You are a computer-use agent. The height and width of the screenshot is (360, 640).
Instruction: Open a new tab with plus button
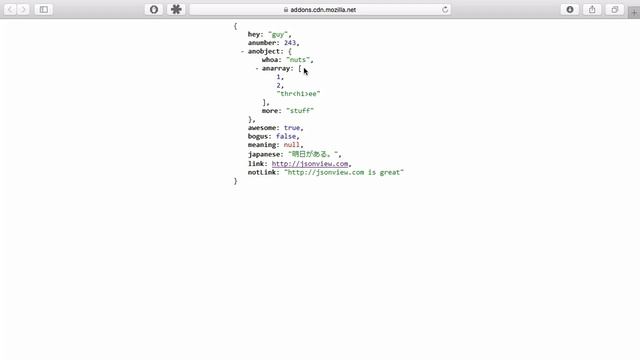point(634,13)
